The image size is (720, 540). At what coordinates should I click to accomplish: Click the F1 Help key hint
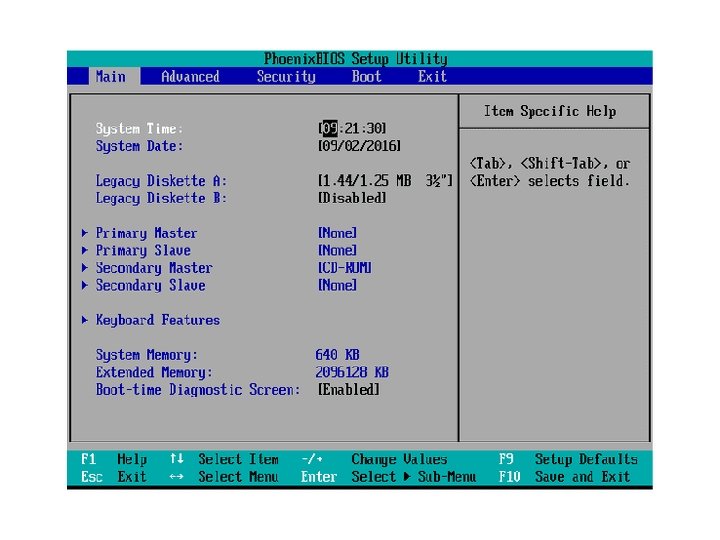tap(114, 459)
